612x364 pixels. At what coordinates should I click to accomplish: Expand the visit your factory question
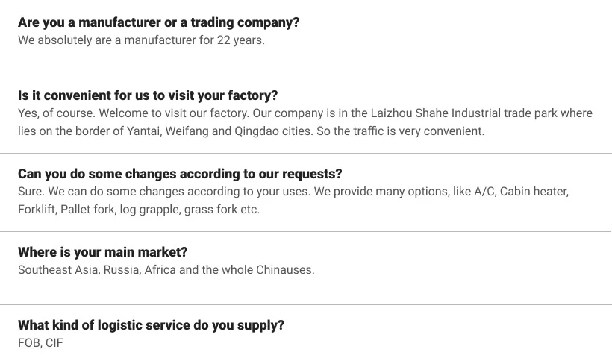coord(148,95)
